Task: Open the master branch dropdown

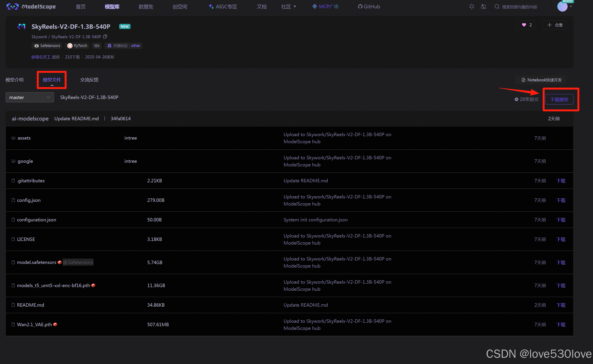Action: [29, 97]
